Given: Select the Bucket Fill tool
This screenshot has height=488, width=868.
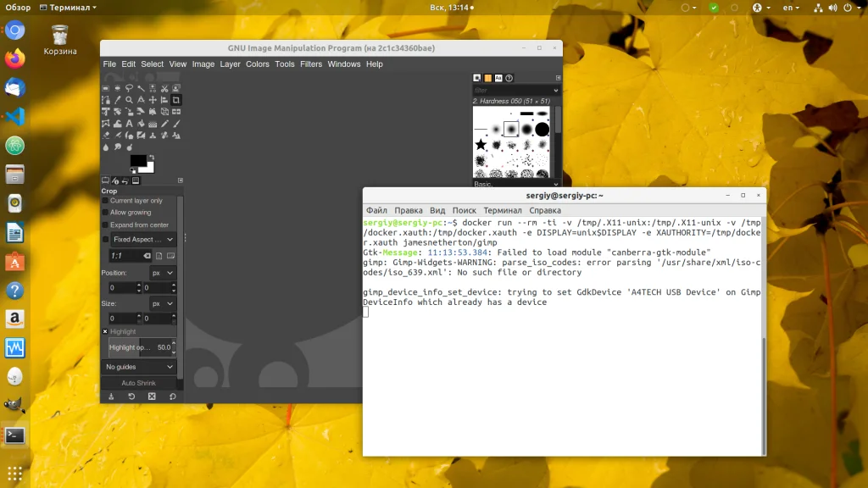Looking at the screenshot, I should pyautogui.click(x=142, y=124).
